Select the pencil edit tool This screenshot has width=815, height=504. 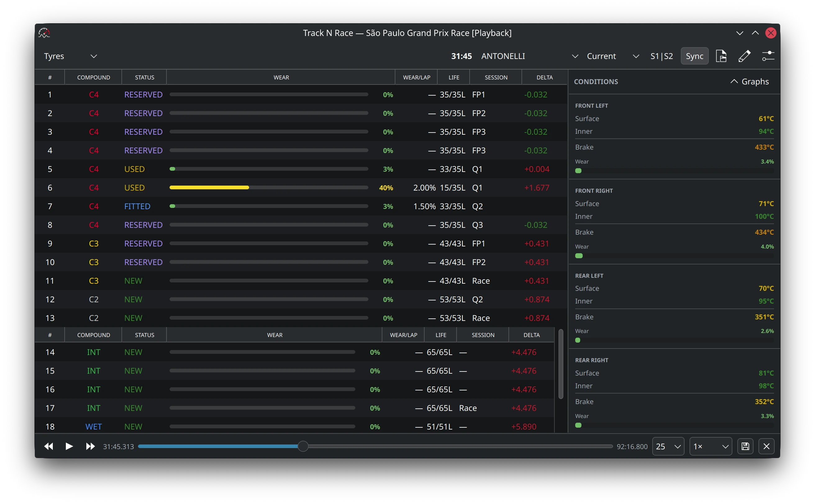point(744,56)
